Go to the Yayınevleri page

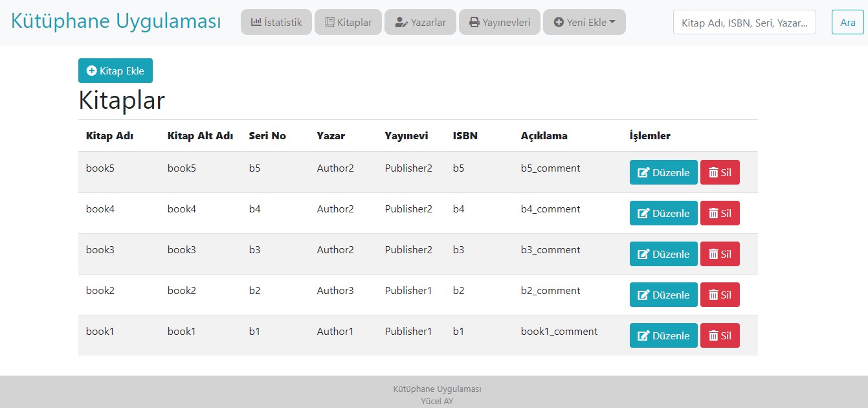pyautogui.click(x=499, y=22)
